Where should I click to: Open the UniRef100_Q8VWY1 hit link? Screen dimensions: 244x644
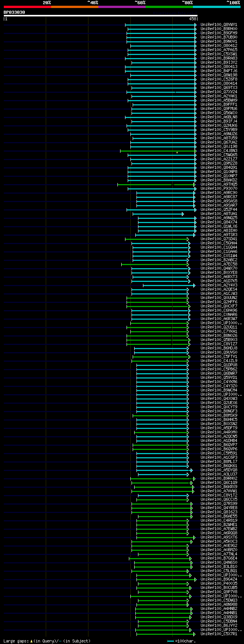pyautogui.click(x=219, y=25)
